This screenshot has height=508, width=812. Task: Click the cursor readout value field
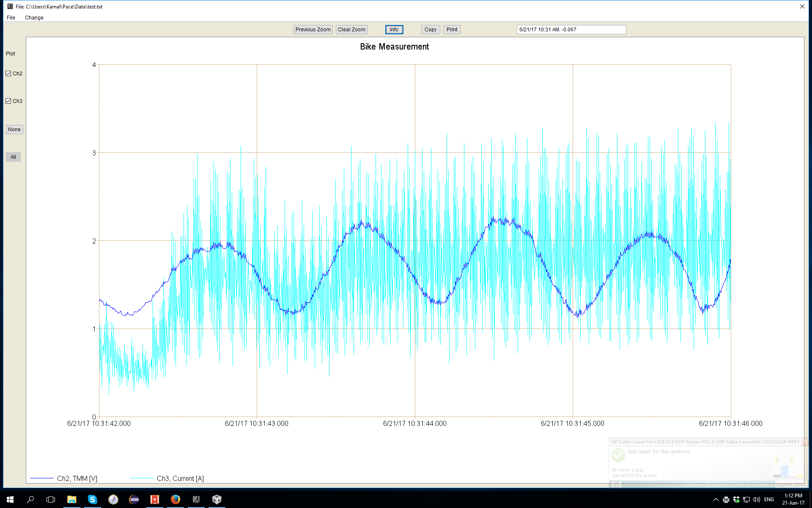[571, 30]
